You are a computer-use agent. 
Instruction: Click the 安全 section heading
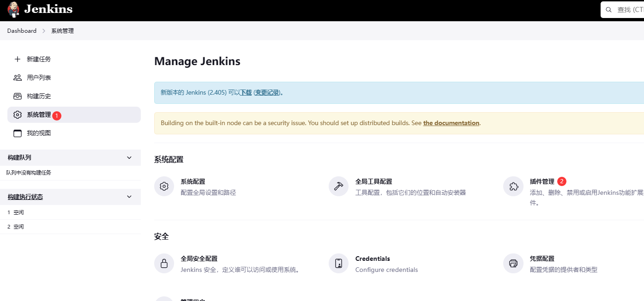tap(162, 237)
